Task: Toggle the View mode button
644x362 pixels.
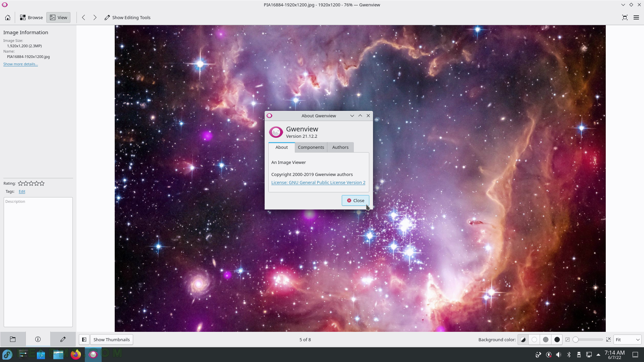Action: (x=58, y=17)
